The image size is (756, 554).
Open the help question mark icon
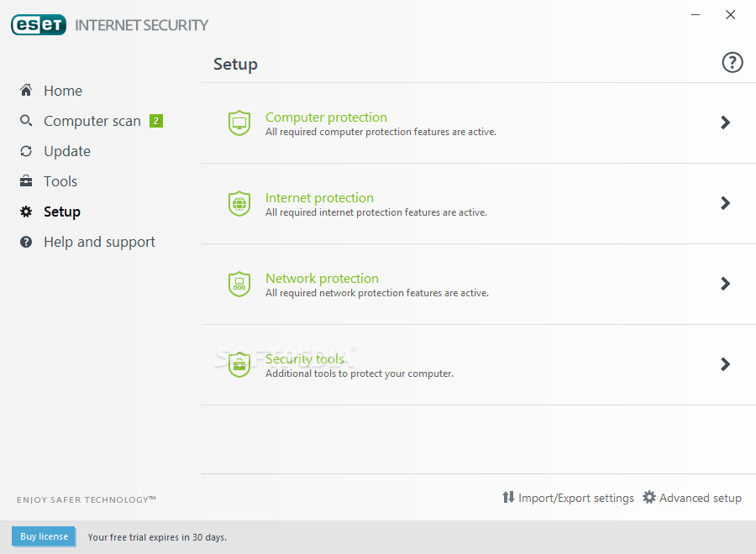tap(732, 63)
